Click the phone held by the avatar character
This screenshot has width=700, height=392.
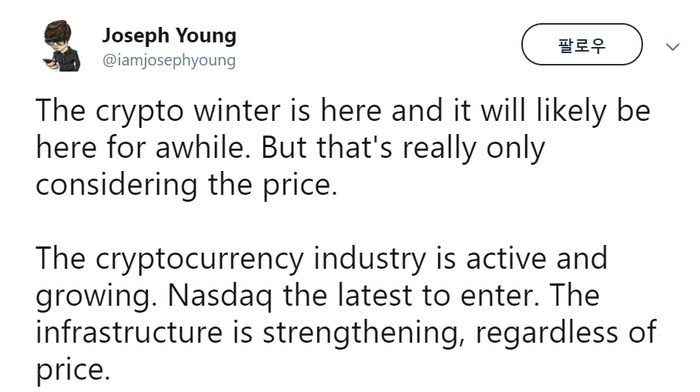[x=50, y=63]
